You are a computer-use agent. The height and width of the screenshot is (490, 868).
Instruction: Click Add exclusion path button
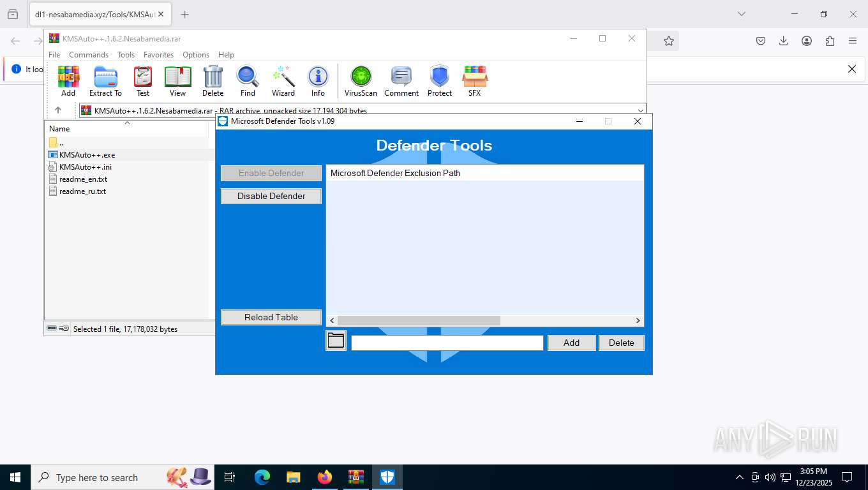(x=571, y=343)
